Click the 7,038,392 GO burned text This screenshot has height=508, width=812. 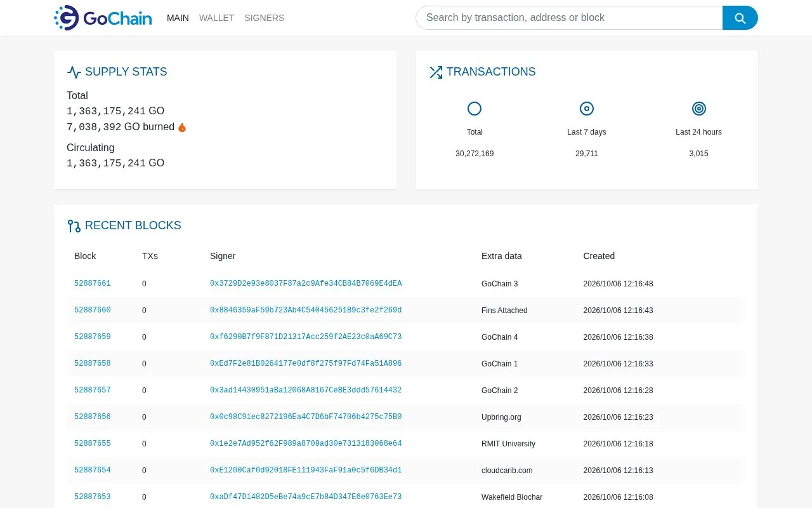tap(121, 127)
